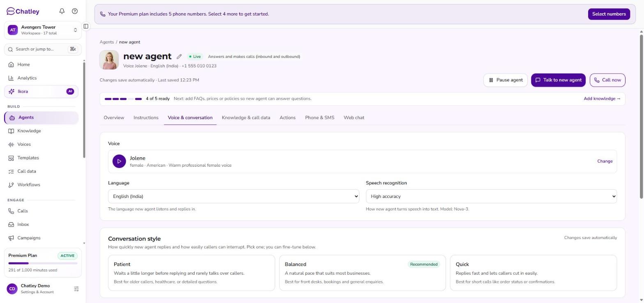Viewport: 644px width, 303px height.
Task: Expand the Avengers Tower workspace switcher
Action: pyautogui.click(x=43, y=30)
